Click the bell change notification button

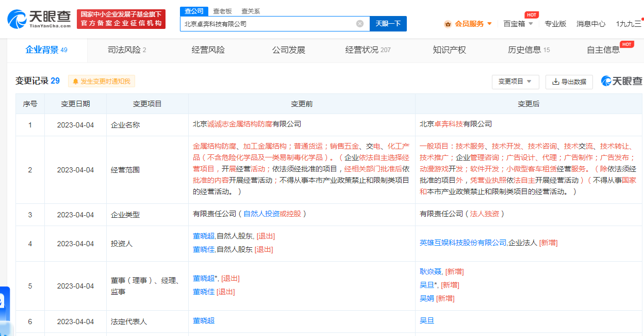pos(102,82)
